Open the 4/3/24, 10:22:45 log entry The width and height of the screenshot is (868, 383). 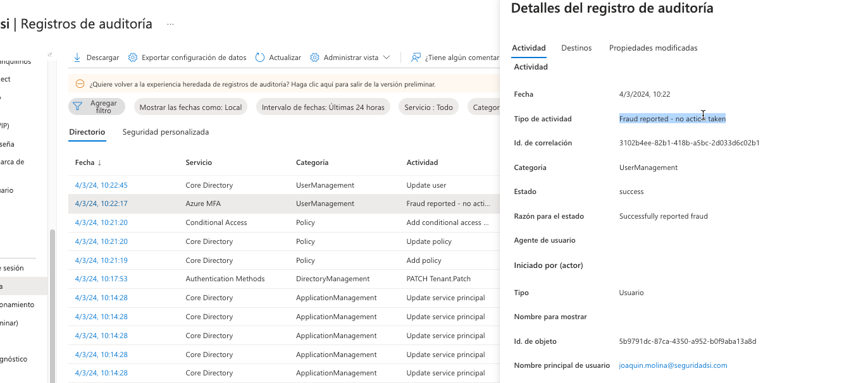coord(101,185)
